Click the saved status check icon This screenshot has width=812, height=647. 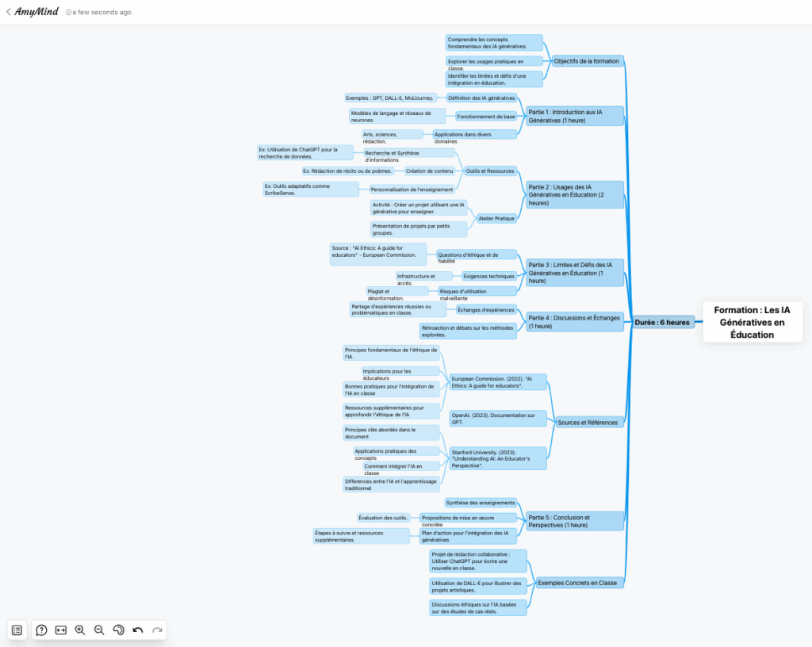click(68, 13)
